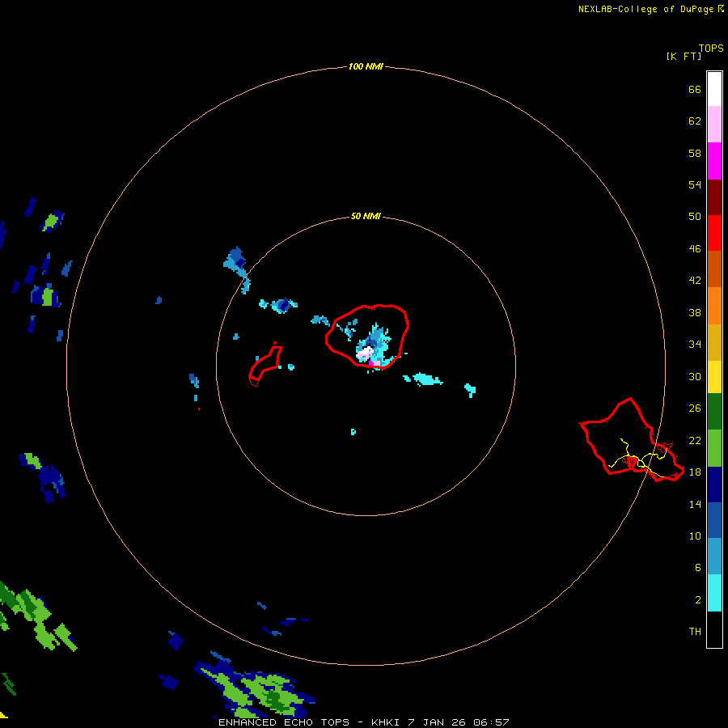
Task: Click the yellow swatch near 30
Action: [714, 377]
